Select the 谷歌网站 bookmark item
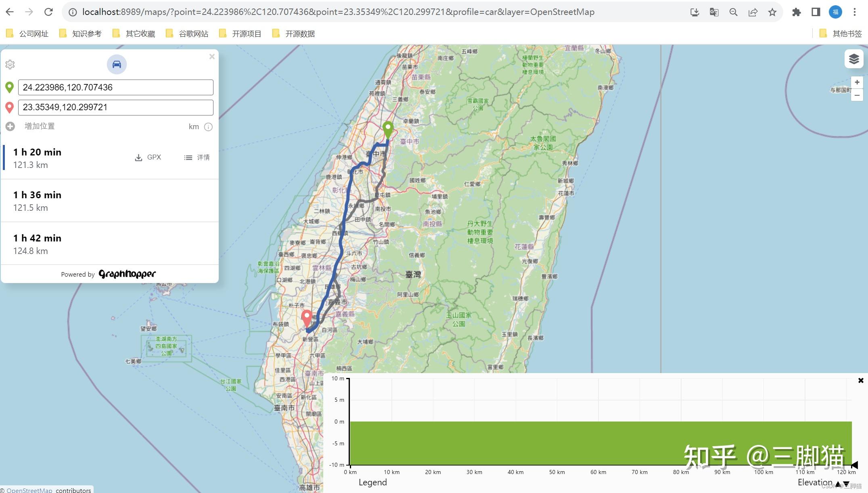Image resolution: width=868 pixels, height=493 pixels. [193, 34]
